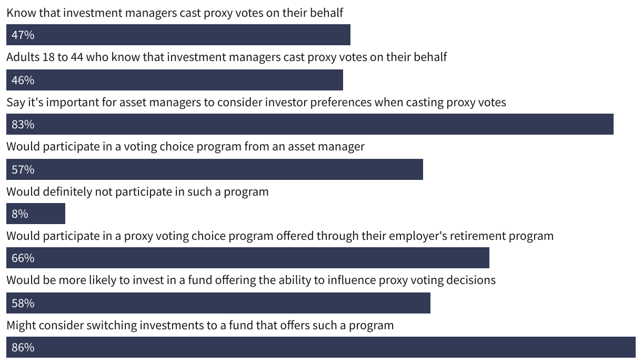Click label about employer's retirement program
The image size is (642, 364).
[280, 236]
